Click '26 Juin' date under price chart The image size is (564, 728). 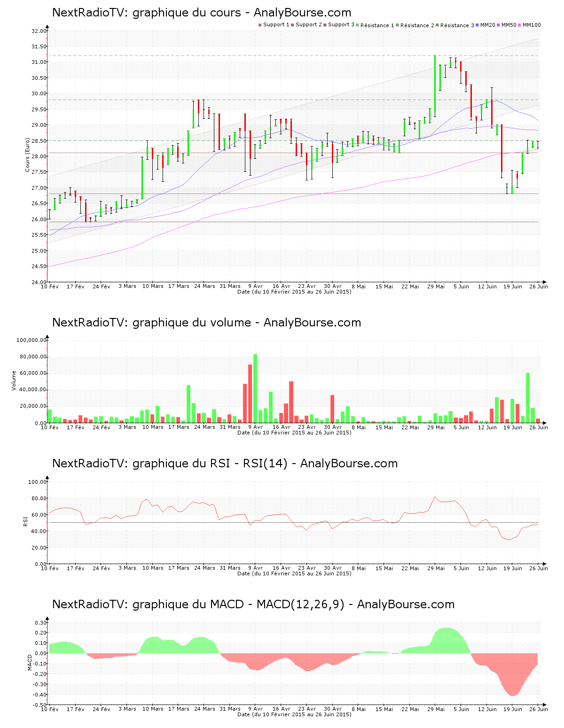pyautogui.click(x=539, y=286)
